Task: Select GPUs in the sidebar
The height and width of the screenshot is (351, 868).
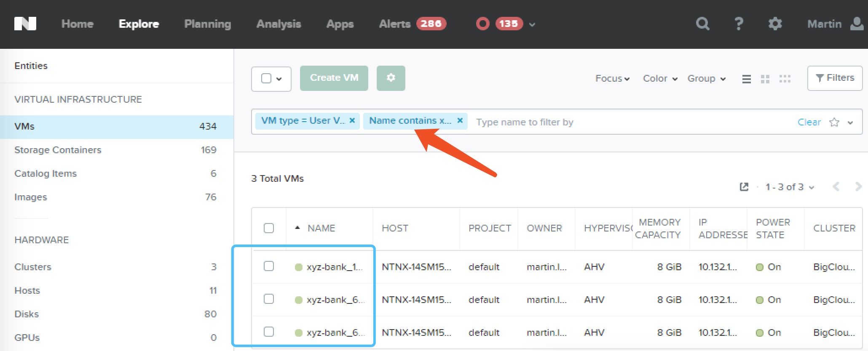Action: pos(117,338)
